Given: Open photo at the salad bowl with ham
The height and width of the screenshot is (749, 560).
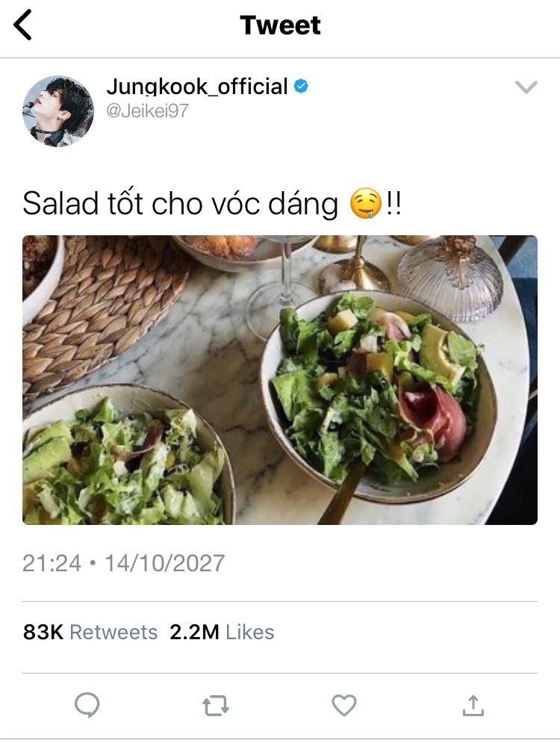Looking at the screenshot, I should click(379, 397).
